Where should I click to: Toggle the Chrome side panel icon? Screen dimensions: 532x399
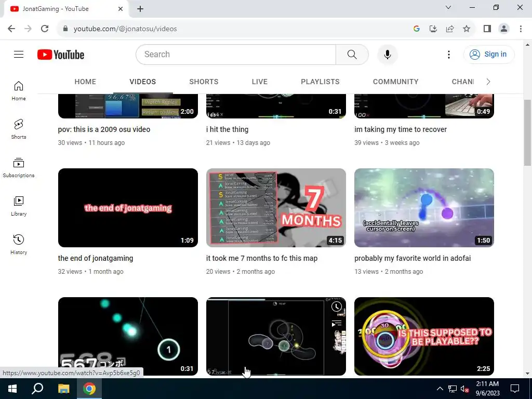[x=487, y=29]
